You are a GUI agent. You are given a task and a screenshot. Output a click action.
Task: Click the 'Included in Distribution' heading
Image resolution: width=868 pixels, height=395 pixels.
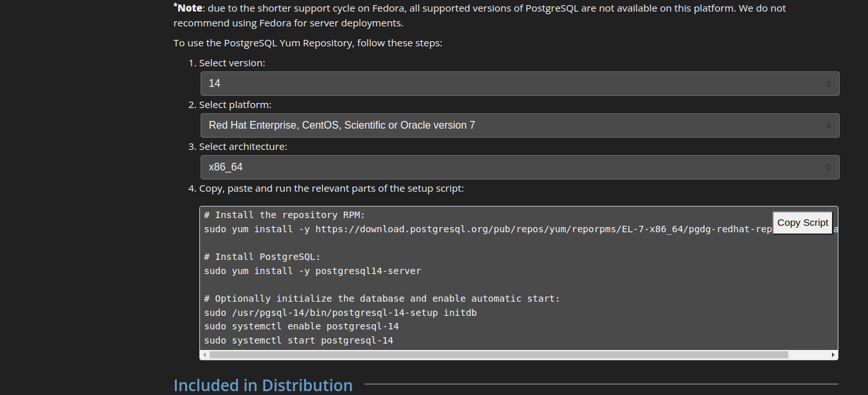coord(263,385)
